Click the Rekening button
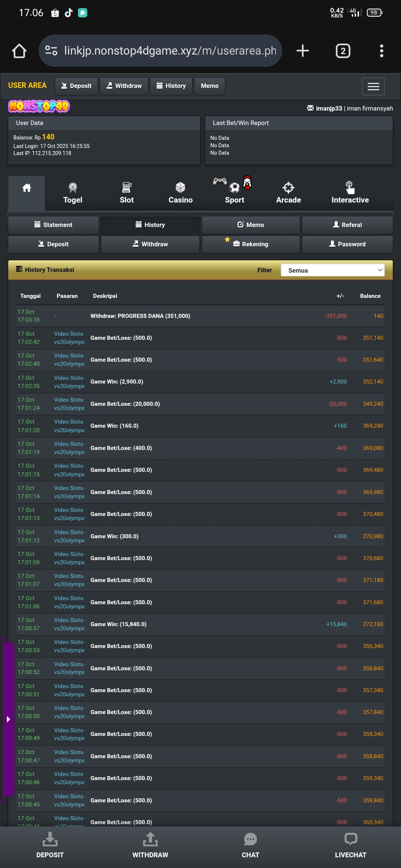 tap(251, 244)
